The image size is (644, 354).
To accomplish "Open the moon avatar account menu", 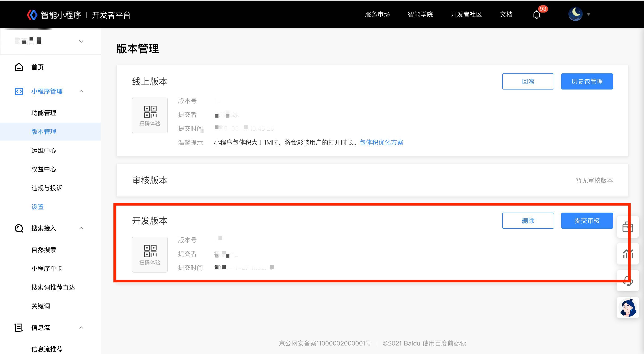I will pyautogui.click(x=576, y=14).
